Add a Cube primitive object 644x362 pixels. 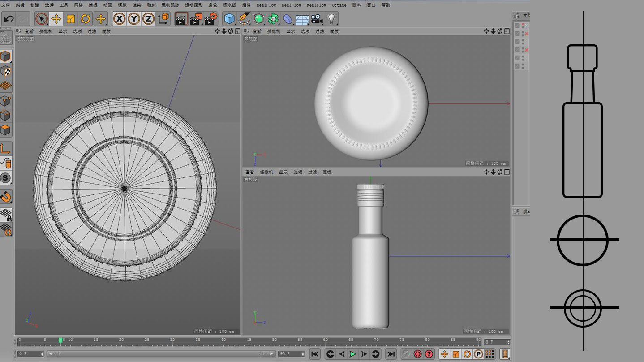coord(229,19)
